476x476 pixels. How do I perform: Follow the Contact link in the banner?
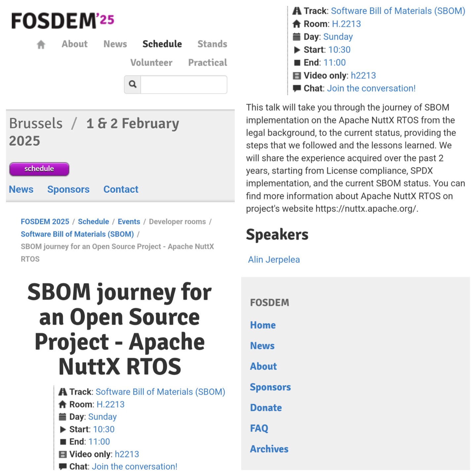[121, 189]
